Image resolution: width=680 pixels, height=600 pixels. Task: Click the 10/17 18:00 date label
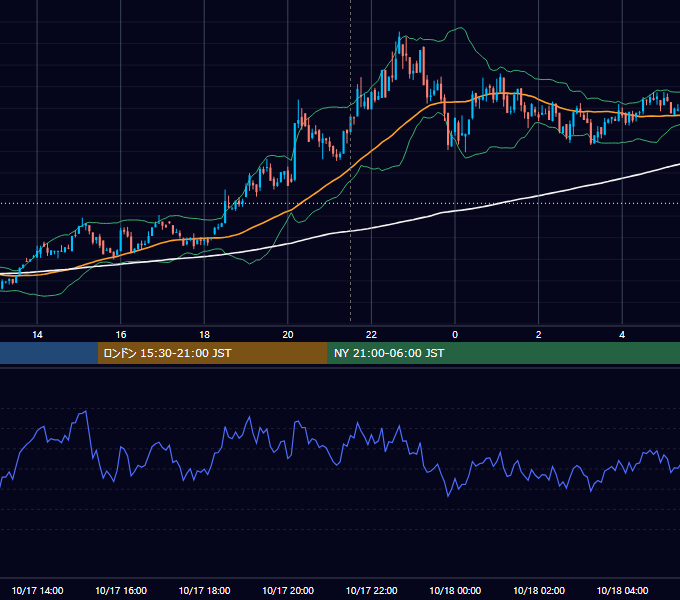coord(204,590)
